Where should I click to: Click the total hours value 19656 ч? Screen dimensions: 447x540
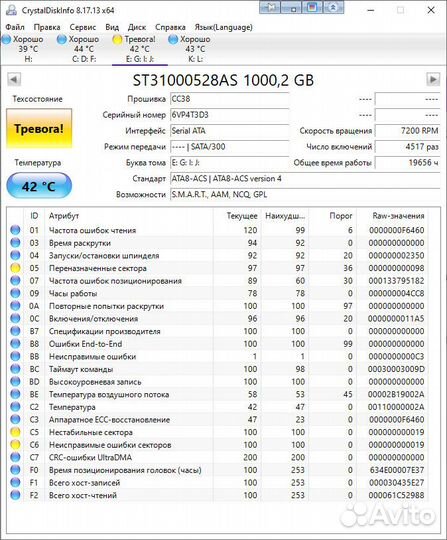[407, 163]
